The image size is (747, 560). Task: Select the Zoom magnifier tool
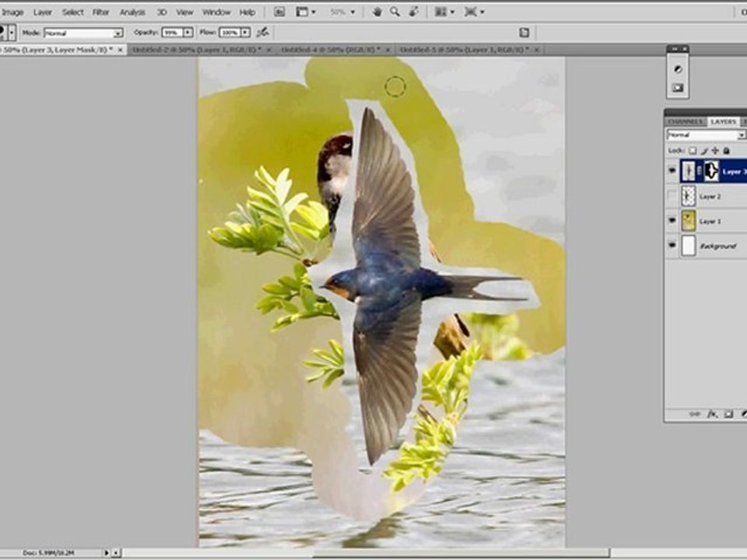(395, 12)
